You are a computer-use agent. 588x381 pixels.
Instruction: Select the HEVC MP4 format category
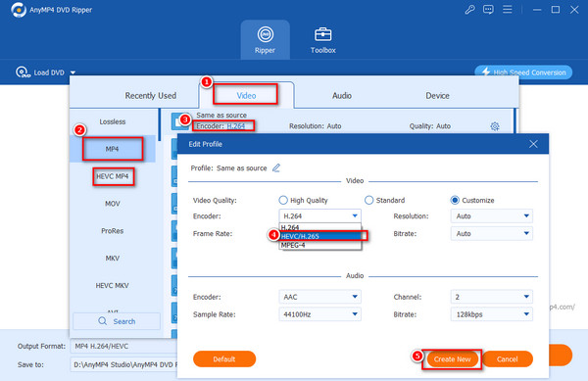[113, 176]
